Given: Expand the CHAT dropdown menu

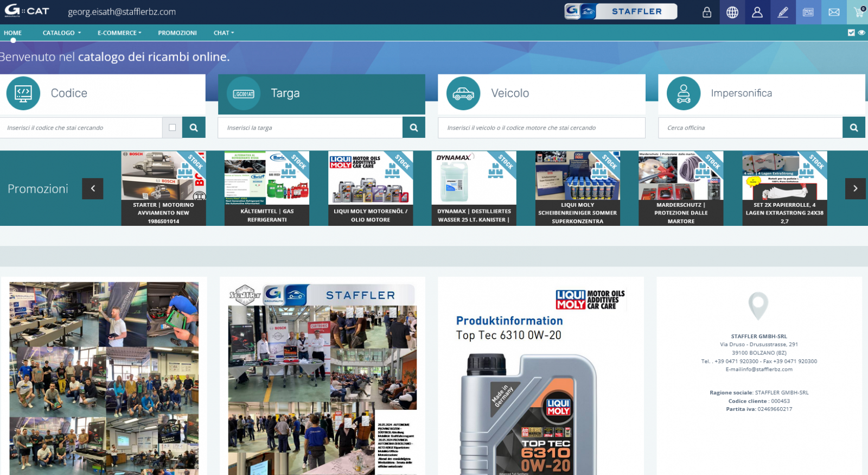Looking at the screenshot, I should [x=224, y=33].
